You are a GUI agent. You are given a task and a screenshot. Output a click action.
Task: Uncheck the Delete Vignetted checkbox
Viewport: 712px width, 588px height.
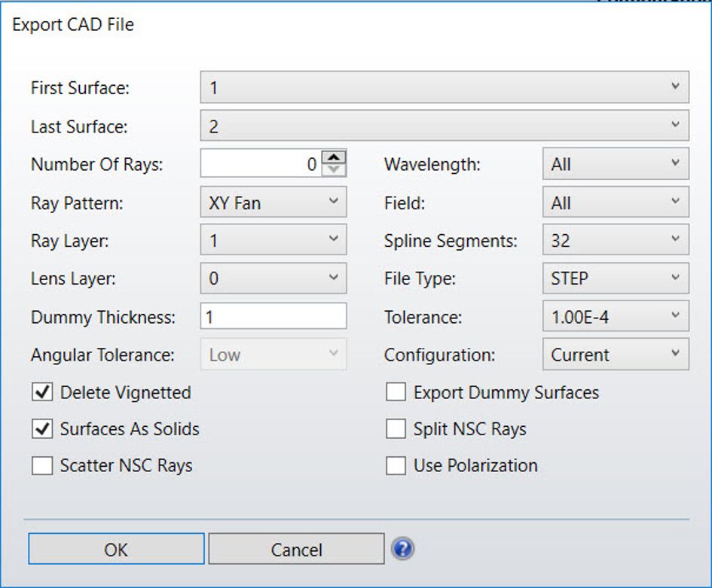(41, 392)
